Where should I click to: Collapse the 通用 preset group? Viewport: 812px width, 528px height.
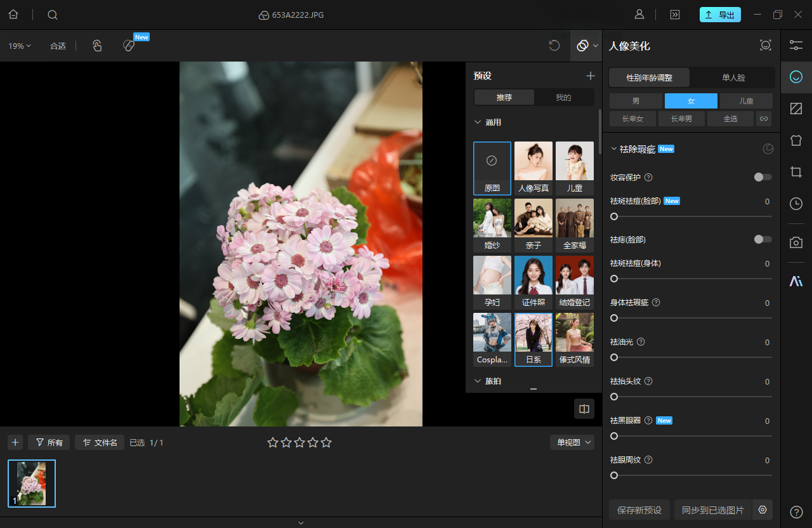(x=478, y=122)
